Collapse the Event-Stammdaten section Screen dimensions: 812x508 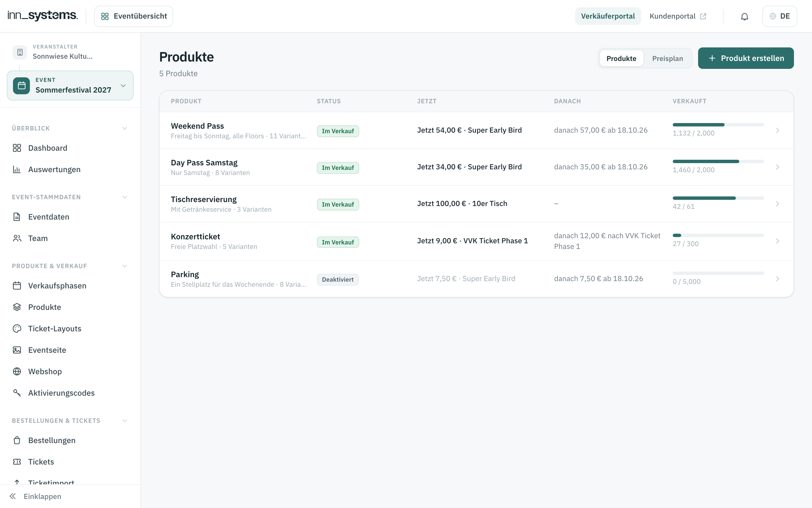tap(125, 197)
